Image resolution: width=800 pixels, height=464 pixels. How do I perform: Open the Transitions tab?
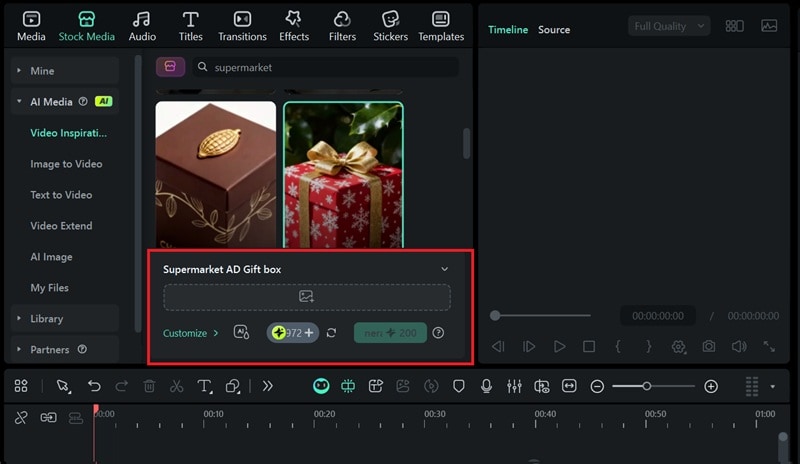[x=242, y=27]
